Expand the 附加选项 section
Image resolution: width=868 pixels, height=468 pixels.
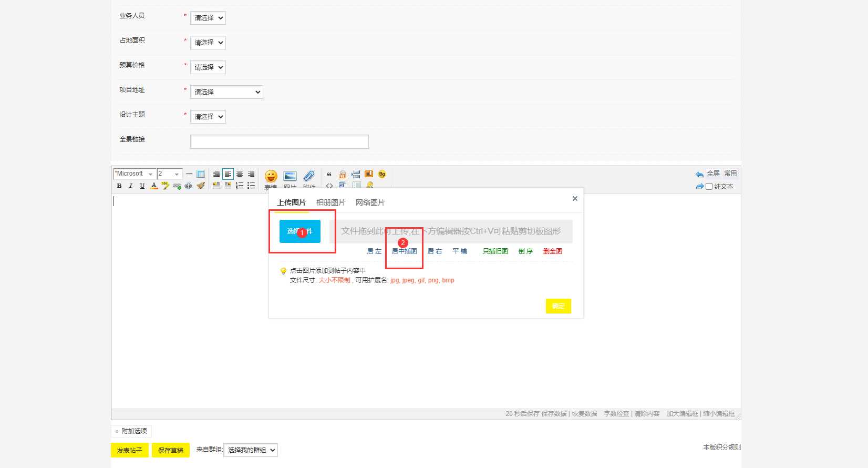pos(131,431)
